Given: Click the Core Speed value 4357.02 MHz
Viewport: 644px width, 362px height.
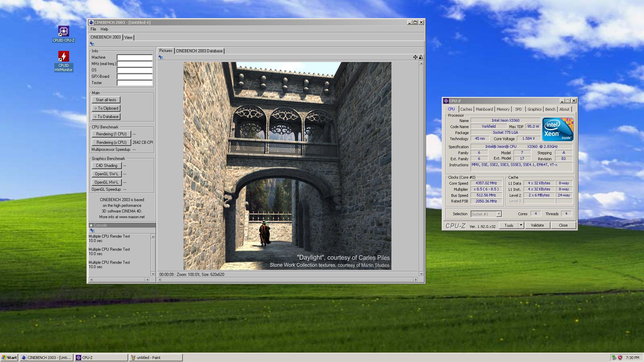Looking at the screenshot, I should [486, 183].
